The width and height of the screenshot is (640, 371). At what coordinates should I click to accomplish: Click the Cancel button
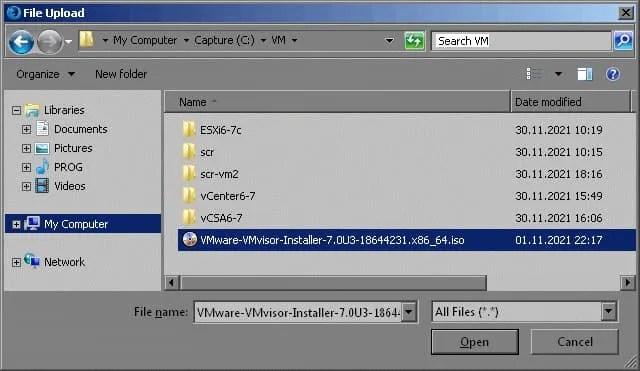(575, 342)
